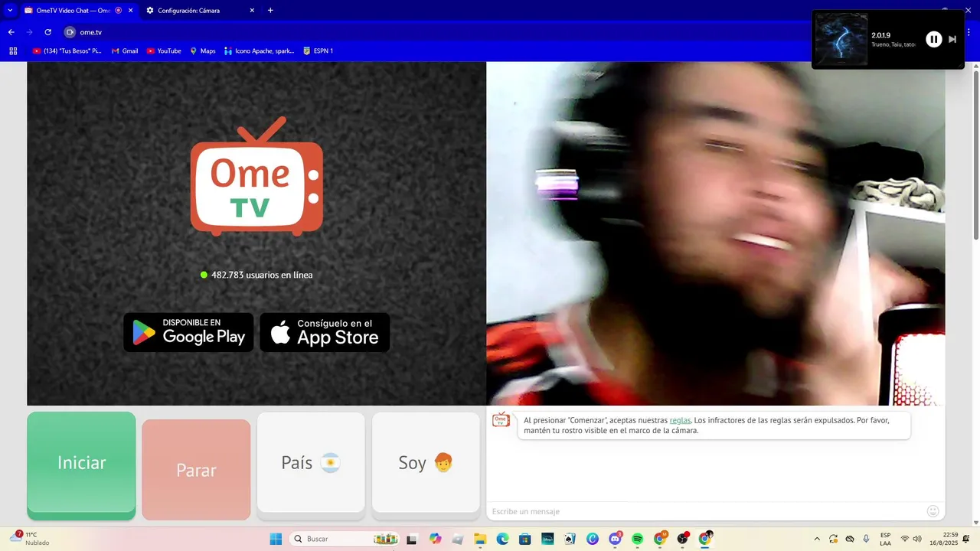The width and height of the screenshot is (980, 551).
Task: Open Discord from the taskbar
Action: [616, 539]
